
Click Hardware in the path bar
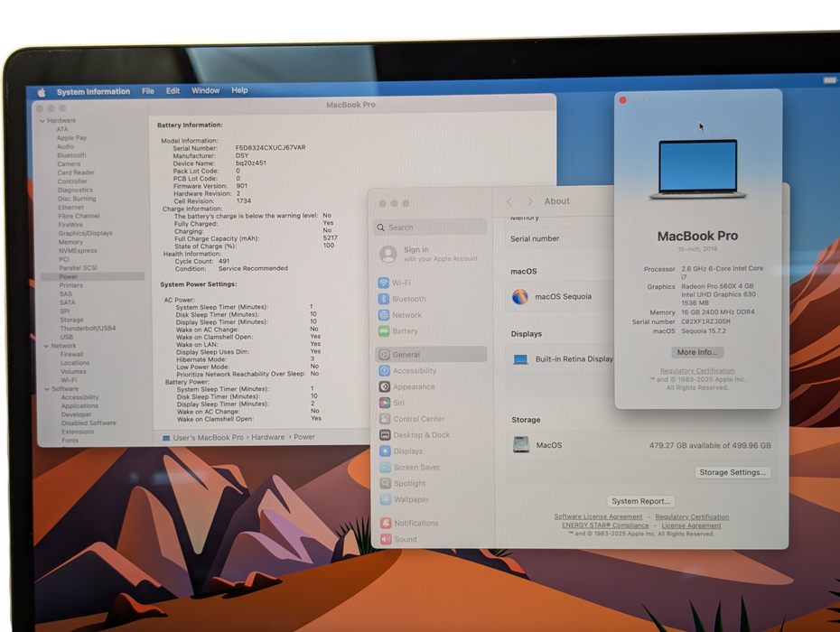(268, 438)
